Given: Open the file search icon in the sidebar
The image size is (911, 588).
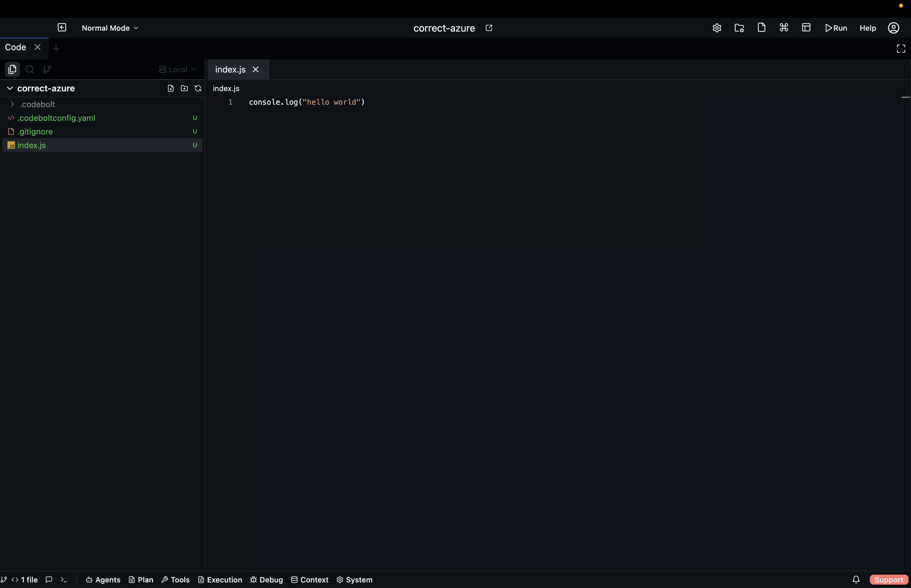Looking at the screenshot, I should [x=29, y=69].
